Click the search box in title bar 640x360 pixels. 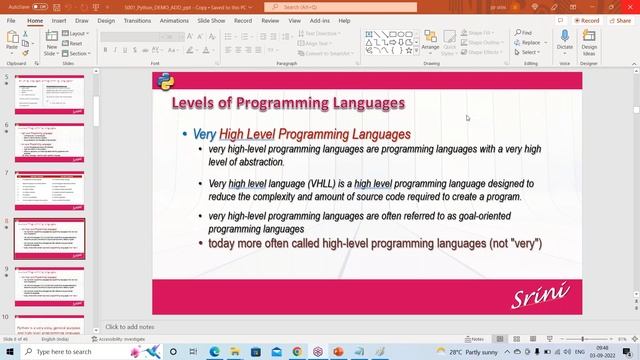pos(340,7)
